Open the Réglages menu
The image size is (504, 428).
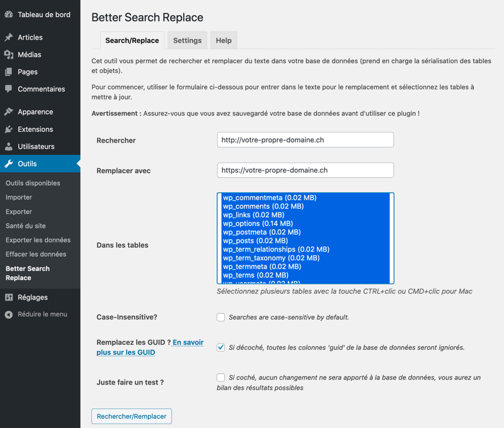[x=40, y=298]
